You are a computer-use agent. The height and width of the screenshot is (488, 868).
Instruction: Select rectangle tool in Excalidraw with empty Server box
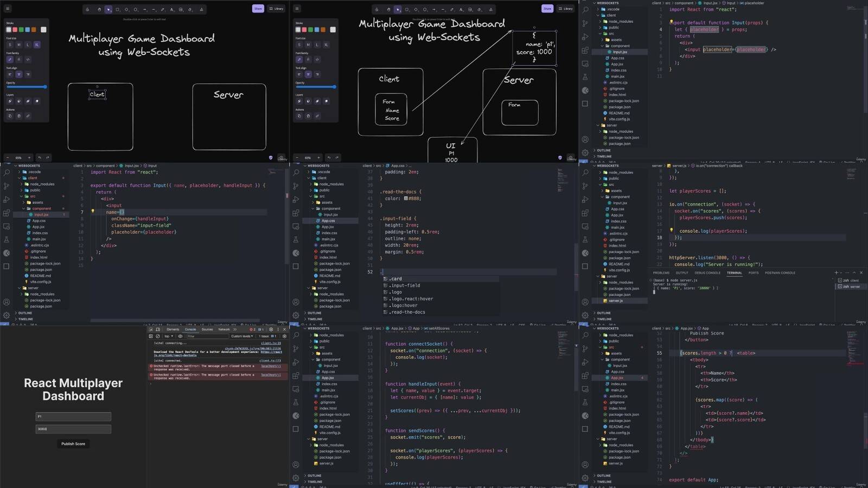tap(117, 9)
